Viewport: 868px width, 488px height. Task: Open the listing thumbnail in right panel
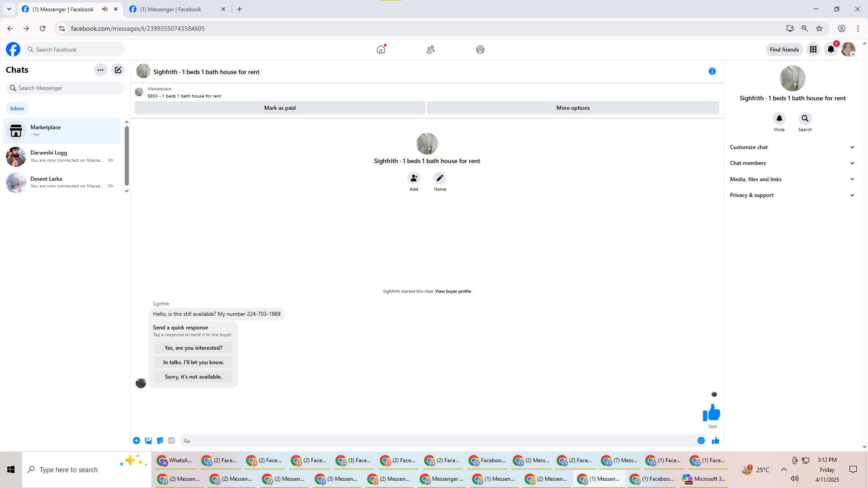(793, 78)
